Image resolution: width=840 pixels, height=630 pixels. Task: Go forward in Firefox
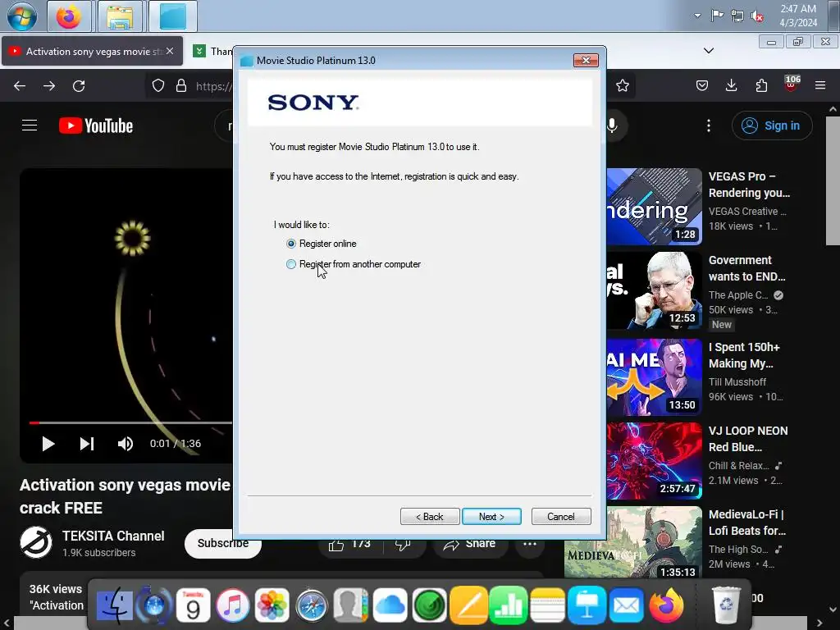[49, 85]
